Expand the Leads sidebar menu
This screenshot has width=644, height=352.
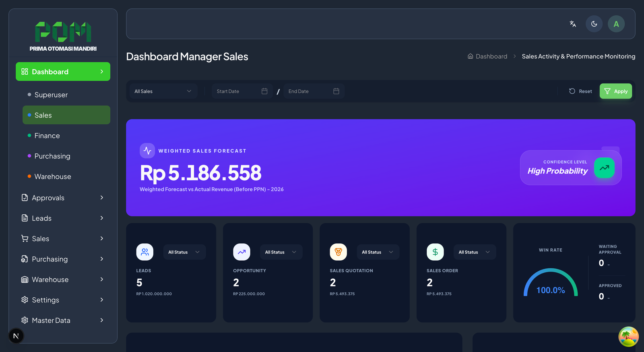coord(63,218)
